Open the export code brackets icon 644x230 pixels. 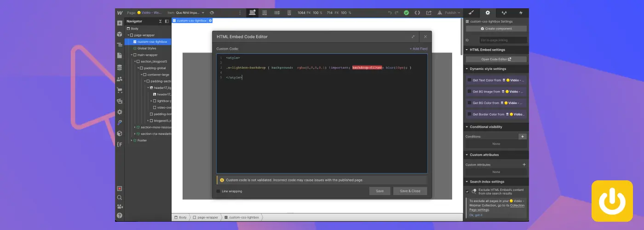[417, 12]
